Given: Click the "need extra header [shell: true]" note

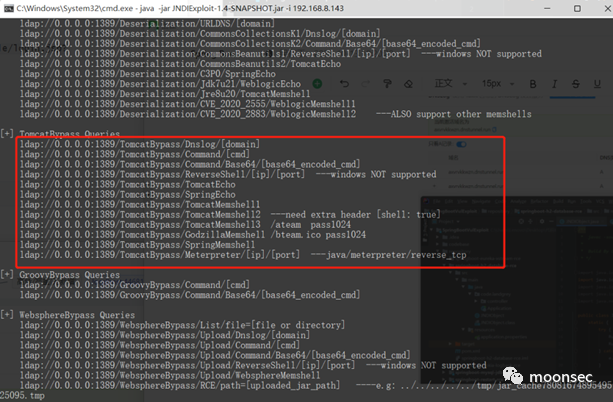Looking at the screenshot, I should point(356,215).
